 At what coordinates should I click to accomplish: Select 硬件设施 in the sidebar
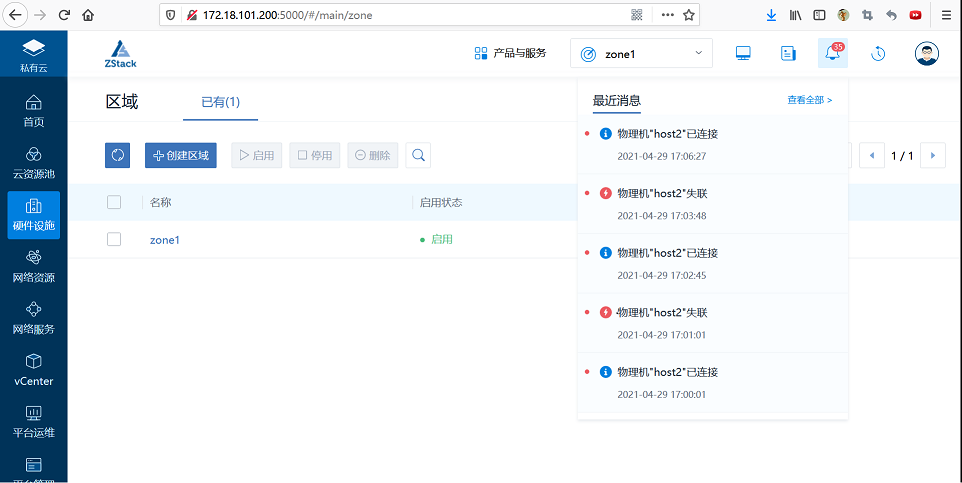click(34, 215)
